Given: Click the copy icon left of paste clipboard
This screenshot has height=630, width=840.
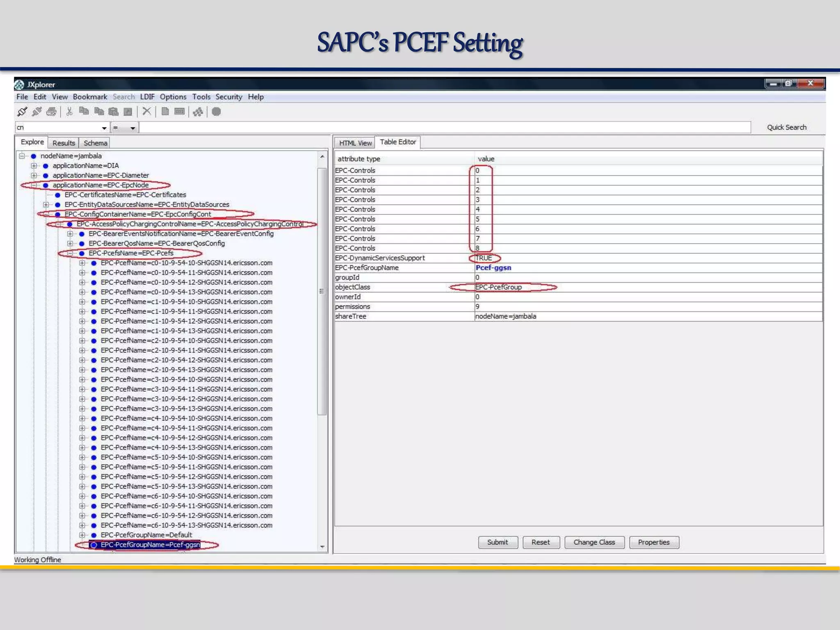Looking at the screenshot, I should coord(99,112).
